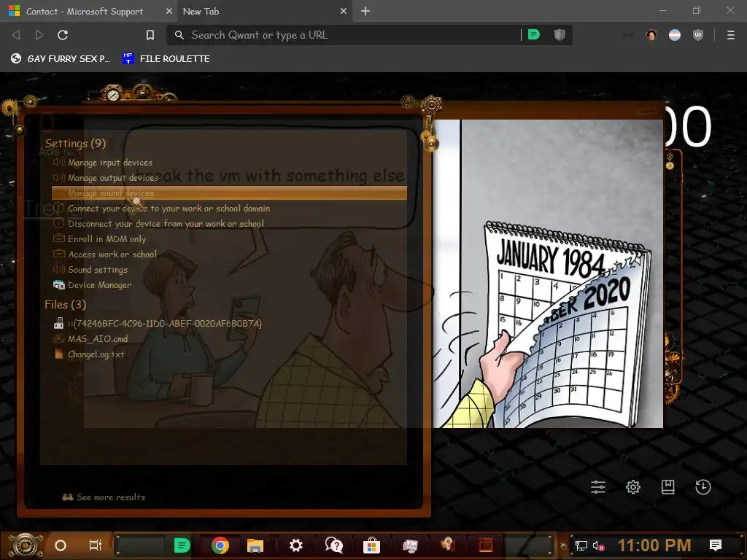Open Task View on taskbar

[96, 545]
